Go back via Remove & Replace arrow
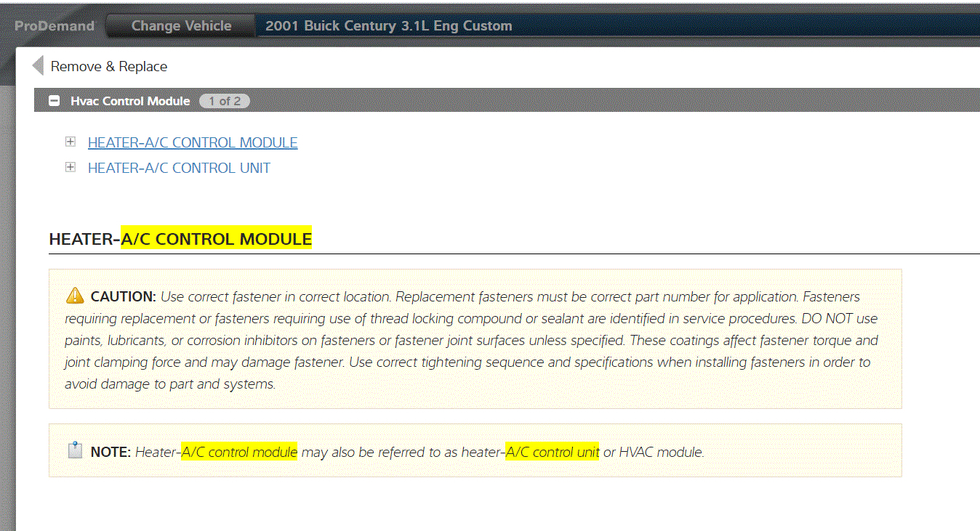Viewport: 980px width, 531px height. [x=38, y=66]
